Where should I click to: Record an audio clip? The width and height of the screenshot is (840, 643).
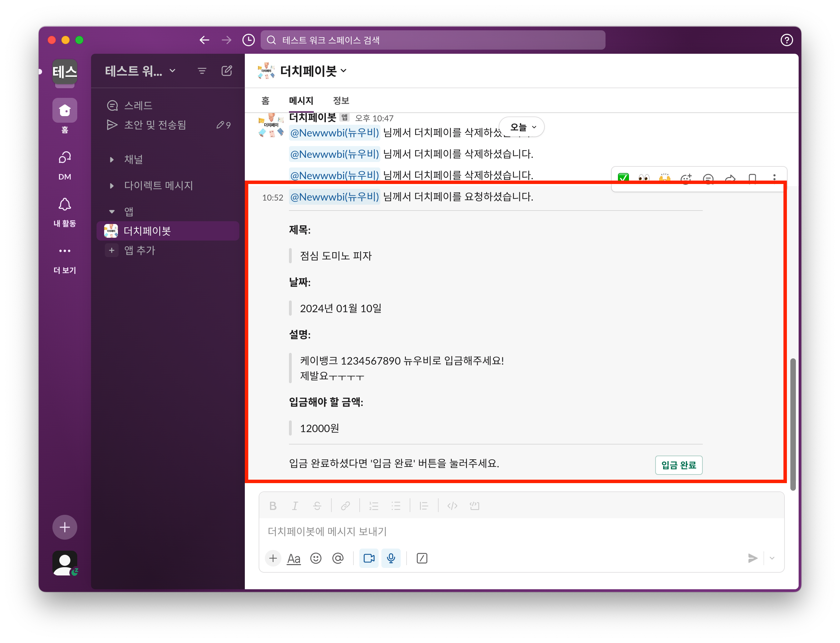click(x=391, y=558)
